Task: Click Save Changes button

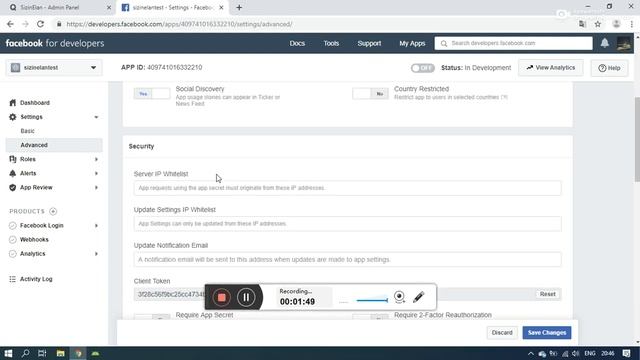Action: (547, 333)
